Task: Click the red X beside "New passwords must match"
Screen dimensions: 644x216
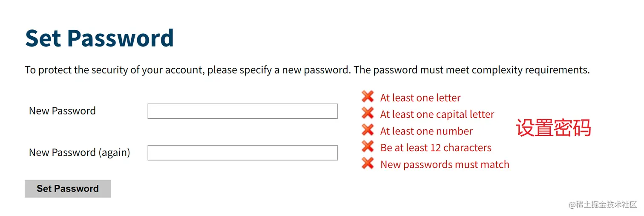Action: click(x=368, y=163)
